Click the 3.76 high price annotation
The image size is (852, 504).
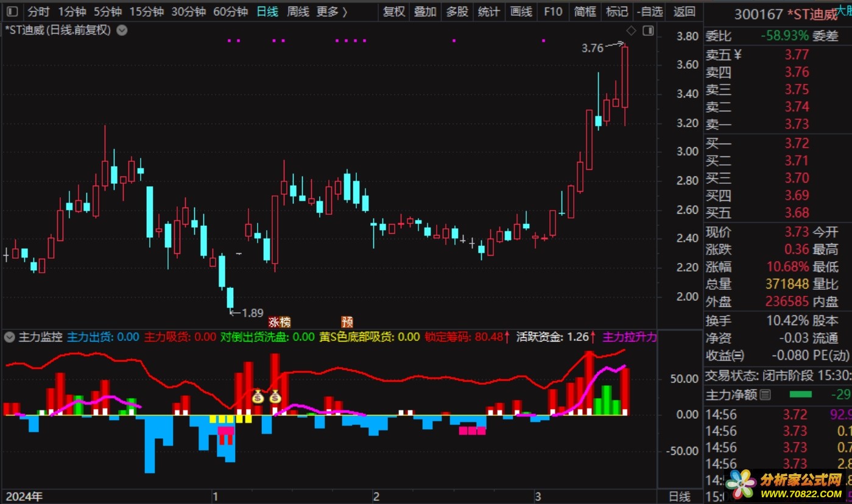click(x=593, y=49)
